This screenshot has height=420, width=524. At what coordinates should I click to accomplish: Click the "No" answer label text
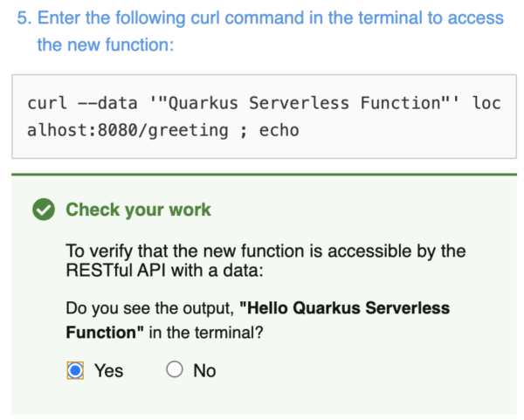click(204, 371)
